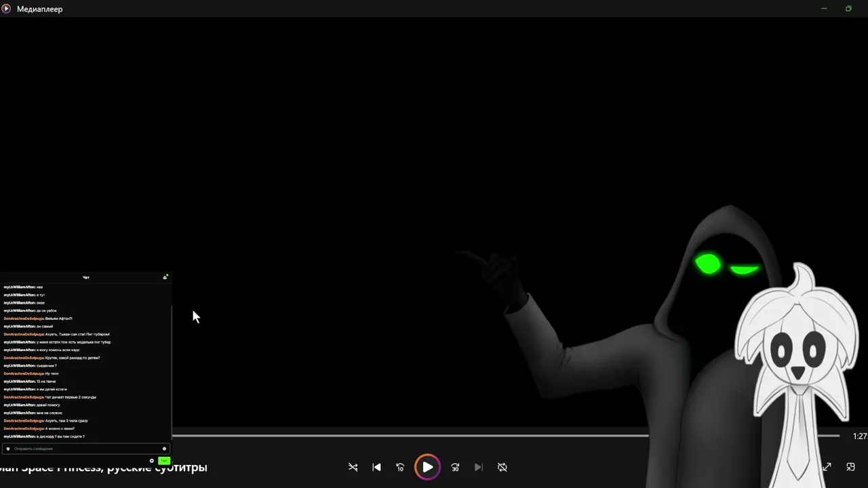The width and height of the screenshot is (868, 488).
Task: Open the emoji picker in chat input
Action: pyautogui.click(x=164, y=449)
